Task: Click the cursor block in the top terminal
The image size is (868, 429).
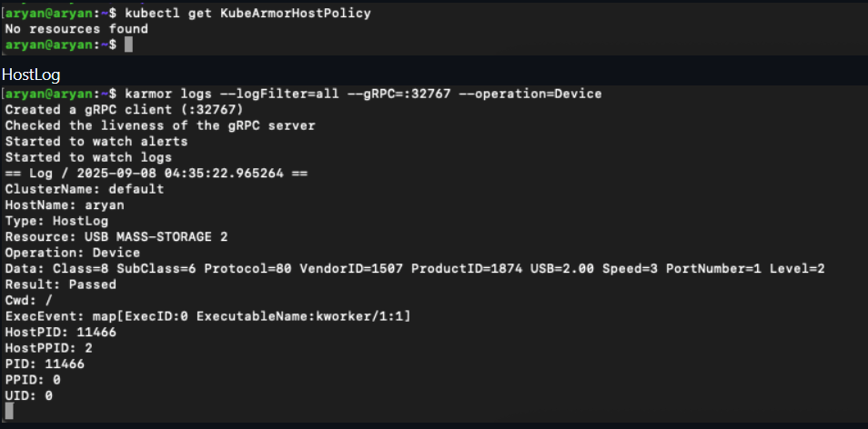Action: (129, 45)
